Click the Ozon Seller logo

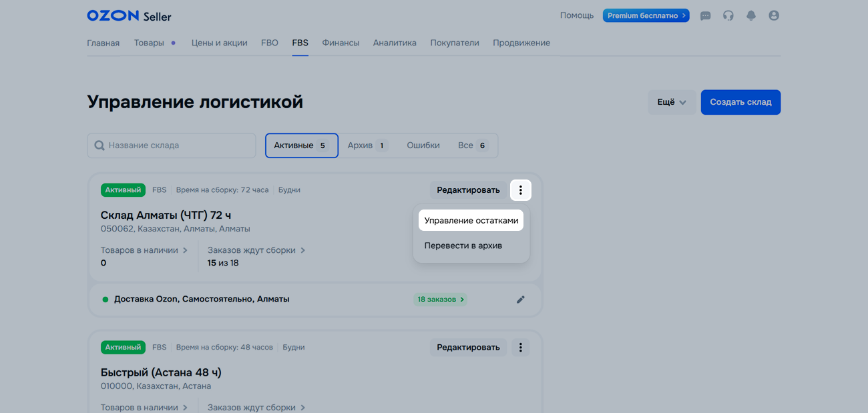(129, 15)
